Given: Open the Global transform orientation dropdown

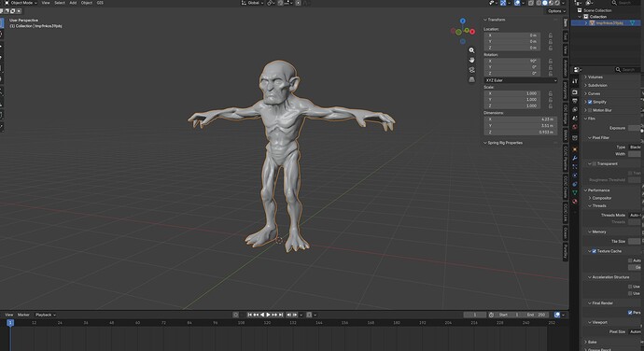Looking at the screenshot, I should 252,3.
